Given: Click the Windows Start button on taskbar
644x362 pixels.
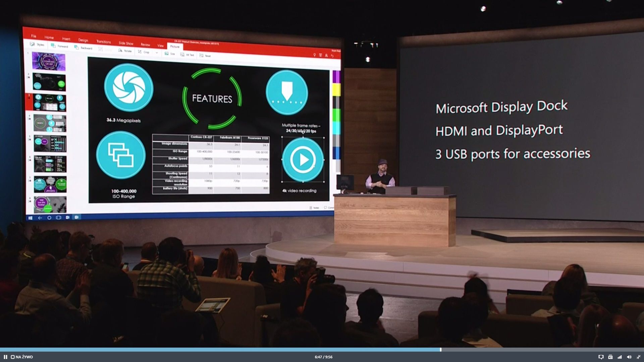Looking at the screenshot, I should tap(30, 218).
